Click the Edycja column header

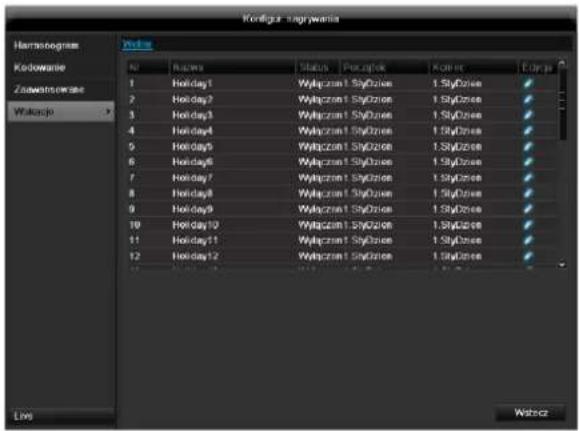pos(538,68)
